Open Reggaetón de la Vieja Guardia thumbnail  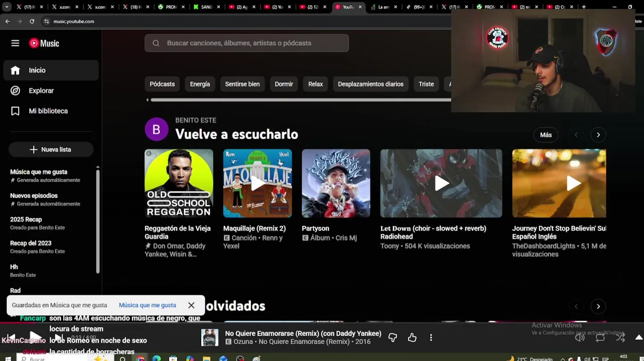pos(179,183)
